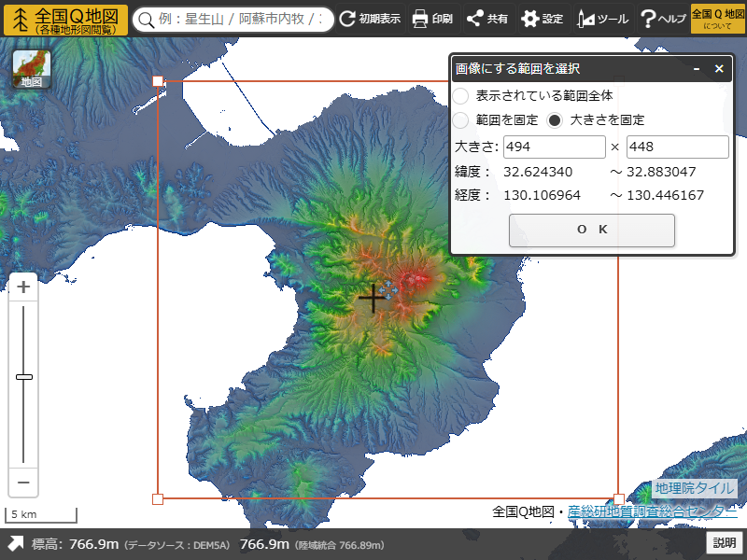Select 表示されている範囲全体 radio option
Screen dimensions: 747x560
(x=461, y=96)
